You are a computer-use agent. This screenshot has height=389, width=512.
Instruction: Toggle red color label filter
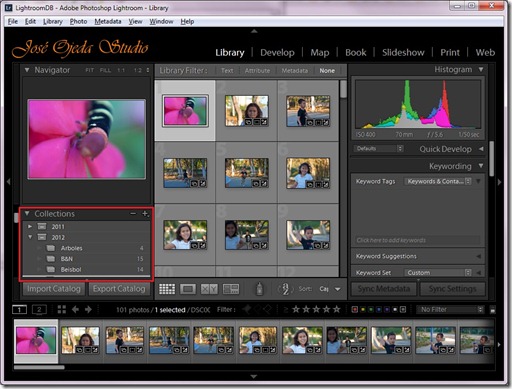[x=355, y=310]
